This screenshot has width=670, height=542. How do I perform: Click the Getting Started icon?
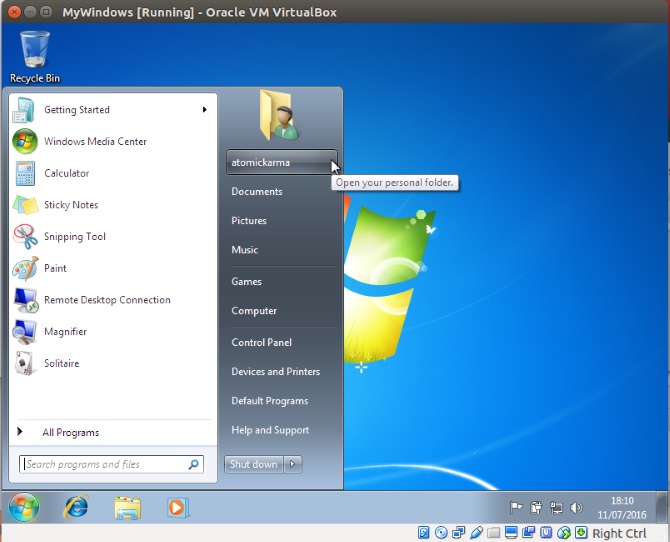(x=24, y=110)
